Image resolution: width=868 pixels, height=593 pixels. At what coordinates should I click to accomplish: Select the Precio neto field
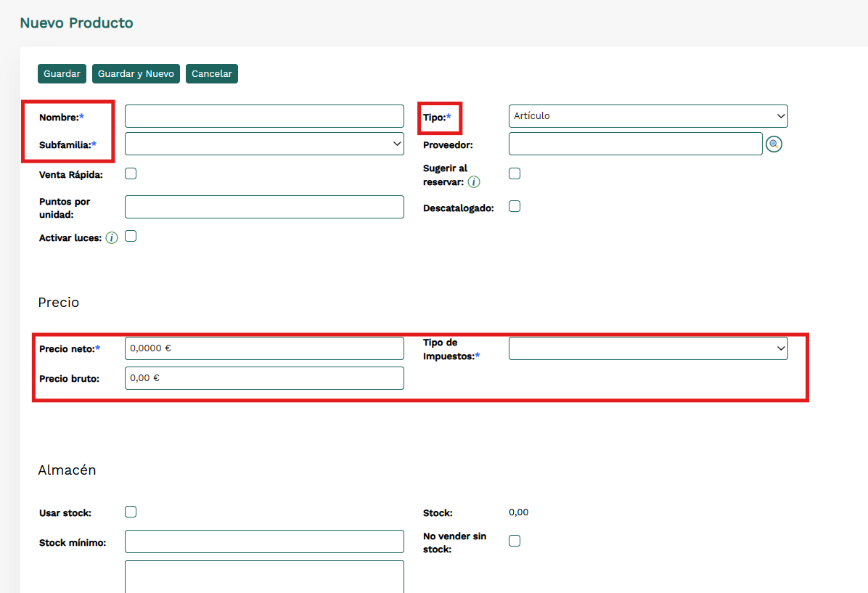[x=264, y=348]
